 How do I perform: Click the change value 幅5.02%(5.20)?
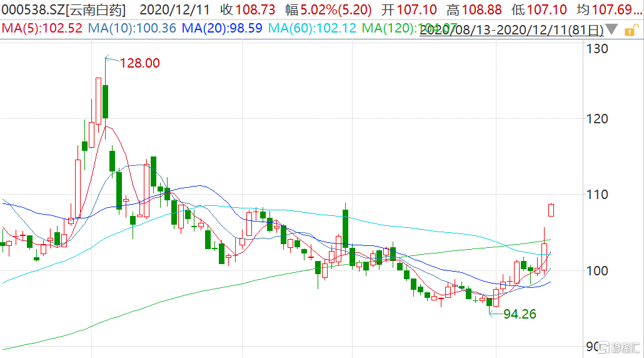pyautogui.click(x=329, y=10)
